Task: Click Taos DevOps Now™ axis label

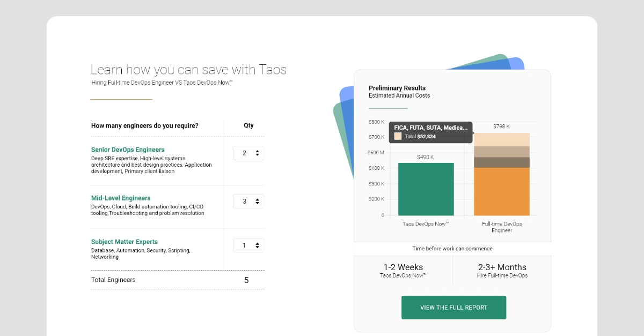Action: point(426,223)
